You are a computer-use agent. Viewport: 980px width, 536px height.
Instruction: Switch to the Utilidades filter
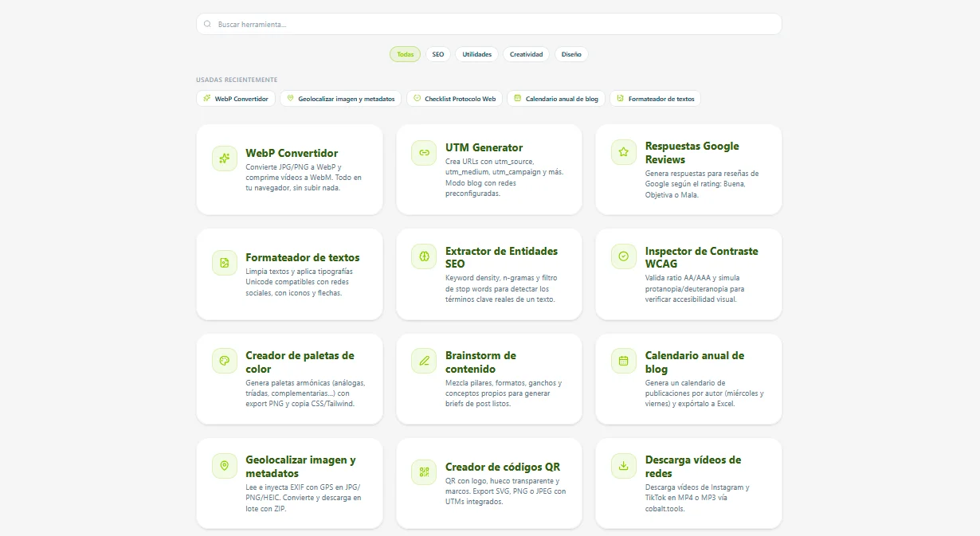477,54
